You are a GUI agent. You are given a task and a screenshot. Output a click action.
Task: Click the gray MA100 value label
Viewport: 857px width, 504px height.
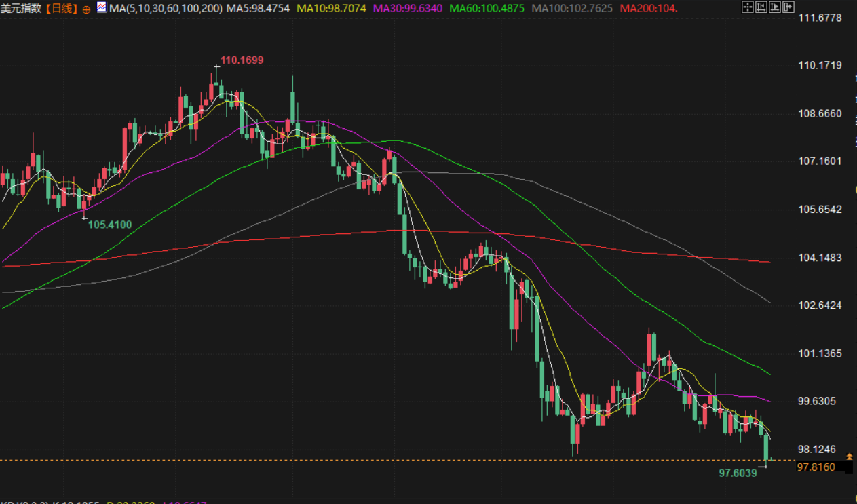coord(572,9)
